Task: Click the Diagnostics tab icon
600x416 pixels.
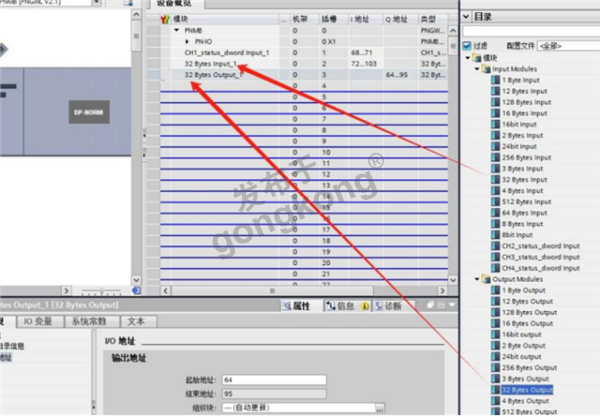Action: click(x=378, y=306)
